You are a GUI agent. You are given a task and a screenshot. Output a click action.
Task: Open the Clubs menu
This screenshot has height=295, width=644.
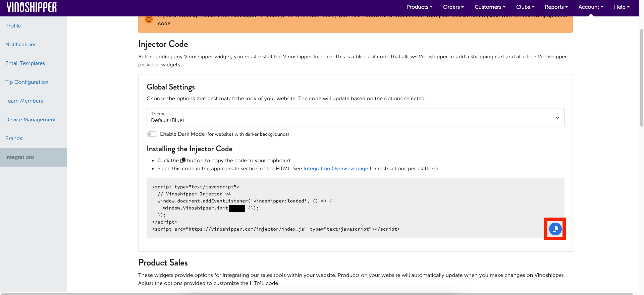click(x=525, y=7)
